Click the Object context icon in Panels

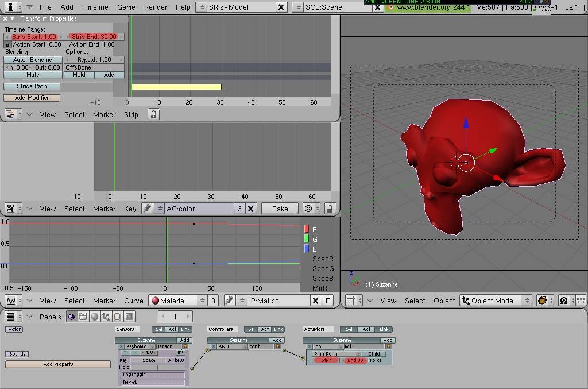pos(106,317)
